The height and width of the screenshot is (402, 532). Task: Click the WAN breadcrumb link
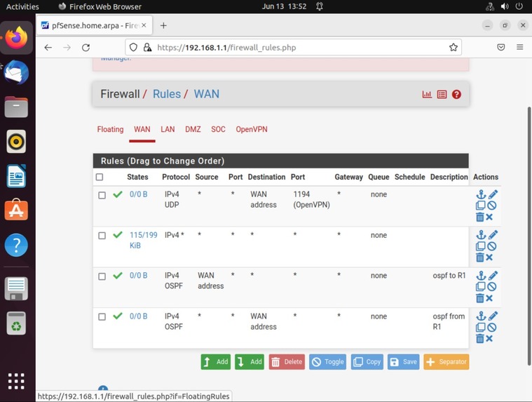coord(207,94)
